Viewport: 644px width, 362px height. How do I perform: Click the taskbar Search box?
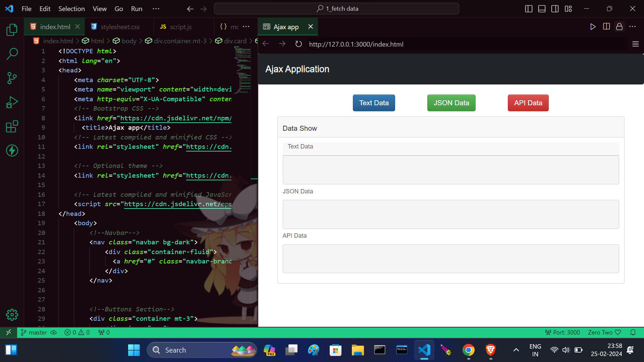point(202,350)
